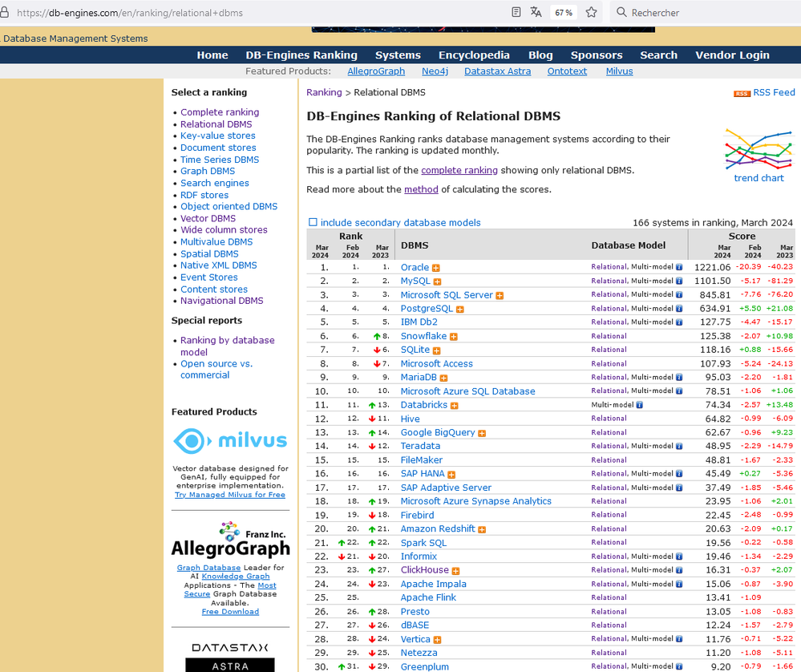
Task: Open the Ranking breadcrumb link
Action: point(324,92)
